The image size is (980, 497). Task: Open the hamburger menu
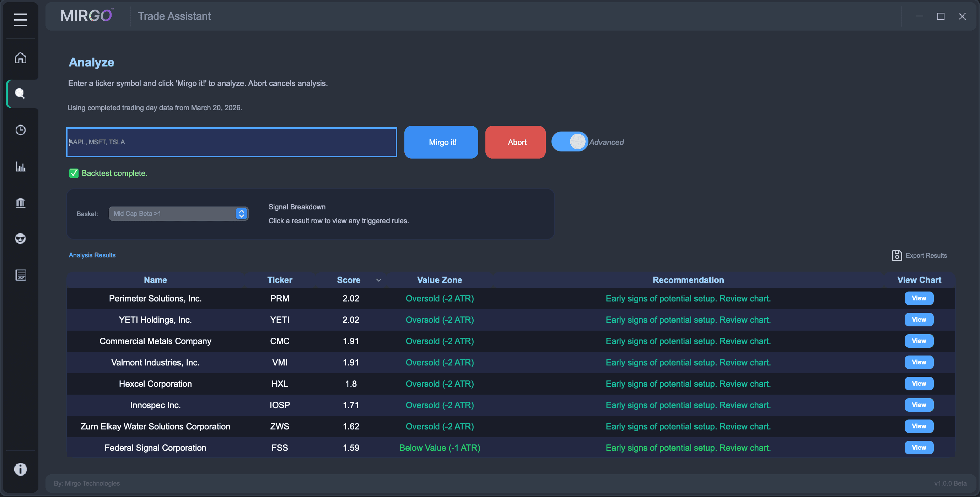coord(21,20)
